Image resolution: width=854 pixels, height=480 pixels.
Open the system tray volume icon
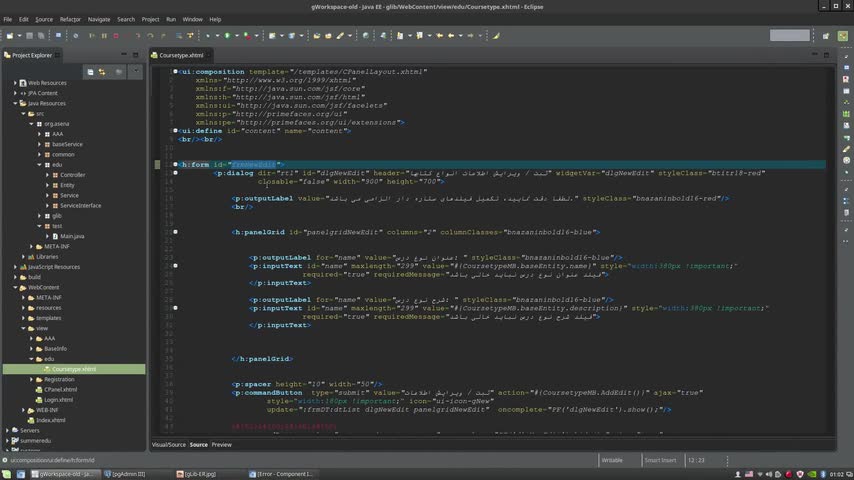[768, 475]
